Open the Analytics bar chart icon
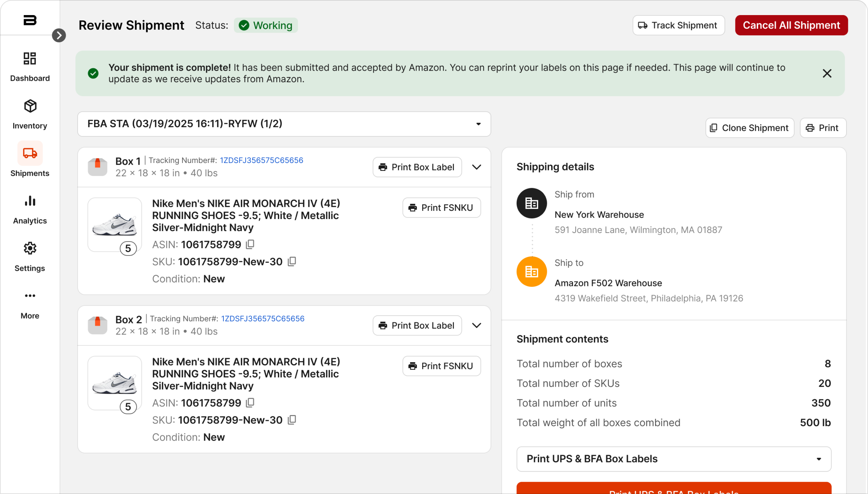This screenshot has width=868, height=494. coord(30,201)
